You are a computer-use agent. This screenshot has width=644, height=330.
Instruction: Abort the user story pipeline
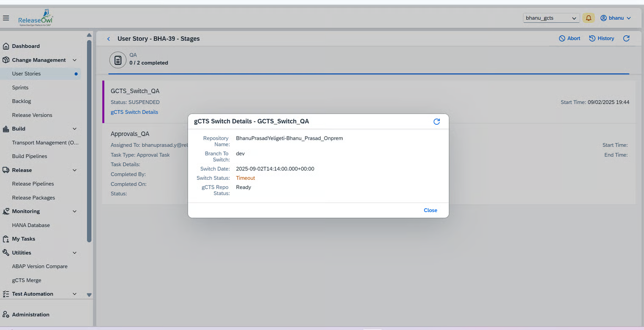(x=569, y=38)
